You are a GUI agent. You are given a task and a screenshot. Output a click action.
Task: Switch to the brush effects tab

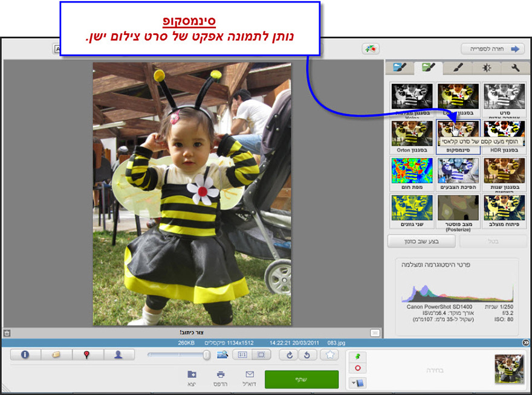pyautogui.click(x=458, y=67)
